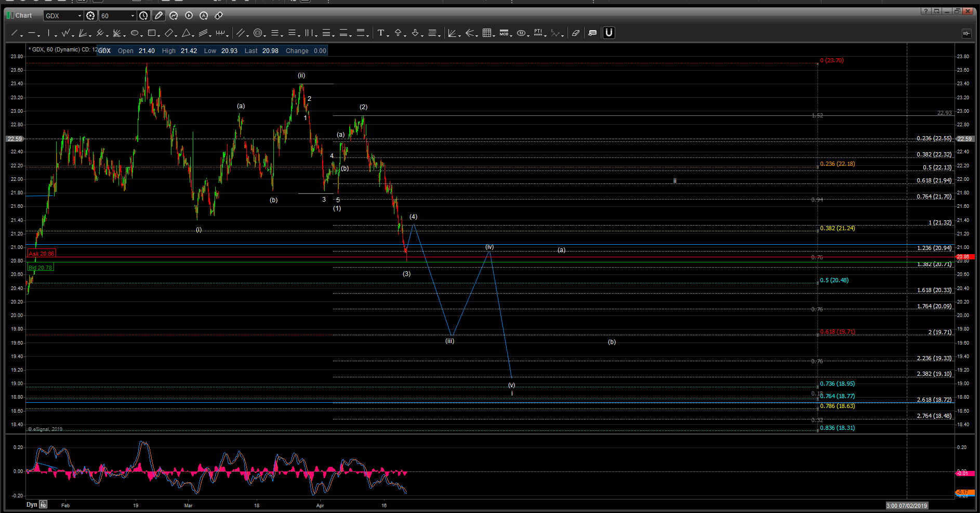Viewport: 980px width, 513px height.
Task: Select the text annotation tool
Action: click(x=381, y=33)
